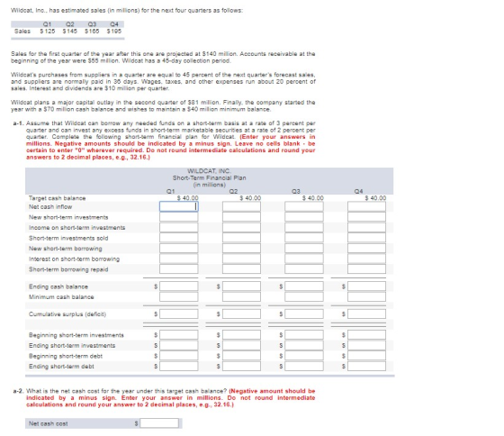Focus Q4 Interest on short-term borrowing field

click(x=366, y=259)
